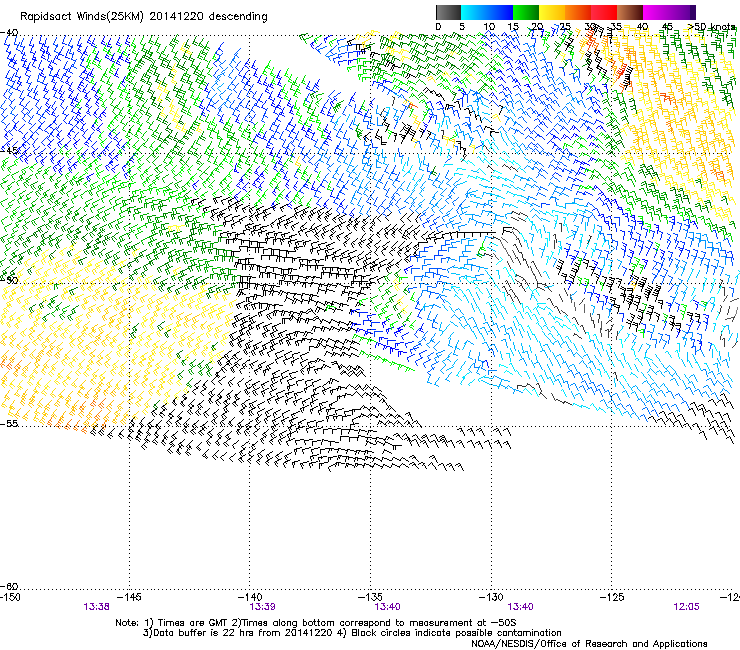Click the "12:05" pass time label
The image size is (740, 650).
pos(686,607)
